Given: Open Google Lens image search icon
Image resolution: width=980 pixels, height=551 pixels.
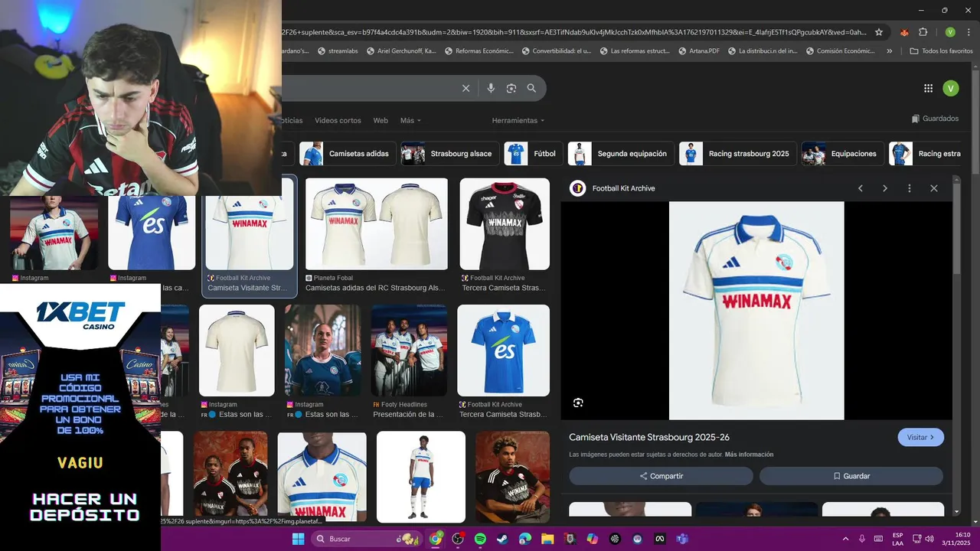Looking at the screenshot, I should [511, 88].
